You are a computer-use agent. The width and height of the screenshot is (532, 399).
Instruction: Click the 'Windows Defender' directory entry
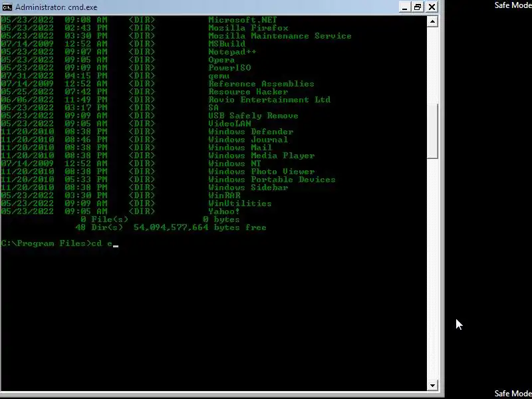[x=251, y=132]
